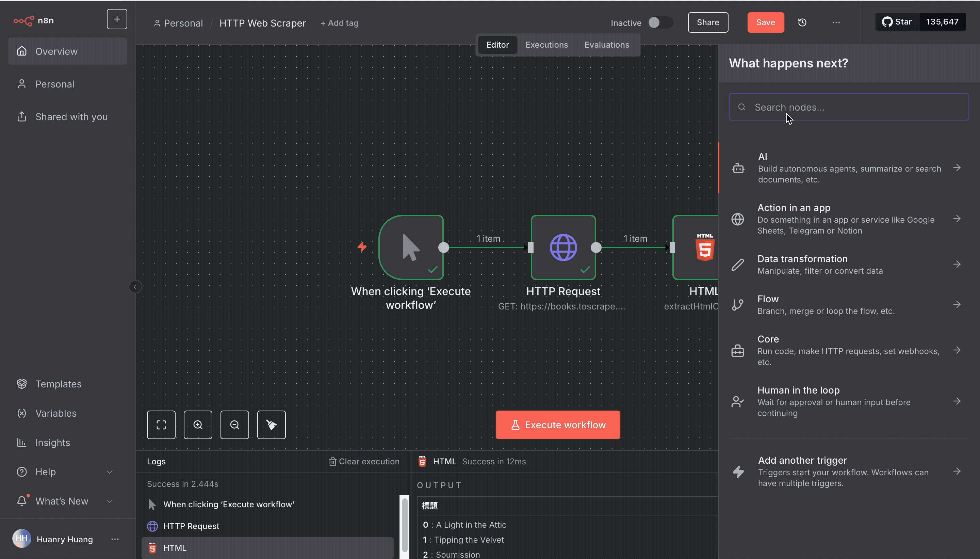The image size is (980, 559).
Task: Click the Share button
Action: (x=708, y=22)
